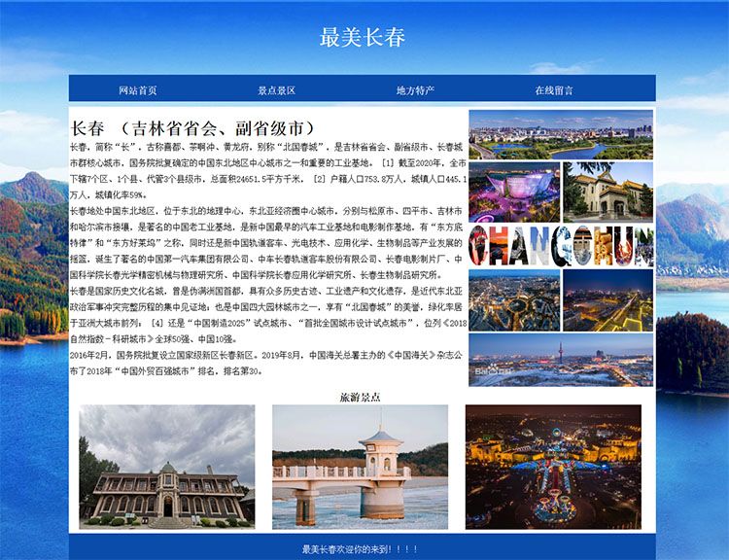
Task: Select 地方特产 in the navigation bar
Action: click(415, 90)
